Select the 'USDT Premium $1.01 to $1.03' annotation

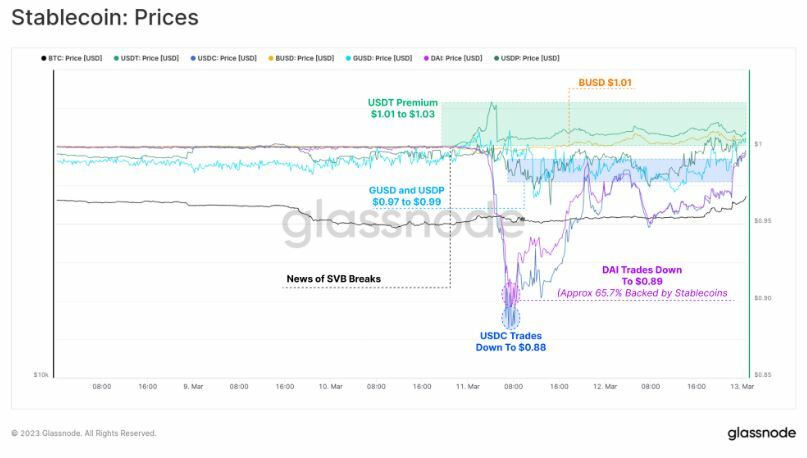(402, 107)
